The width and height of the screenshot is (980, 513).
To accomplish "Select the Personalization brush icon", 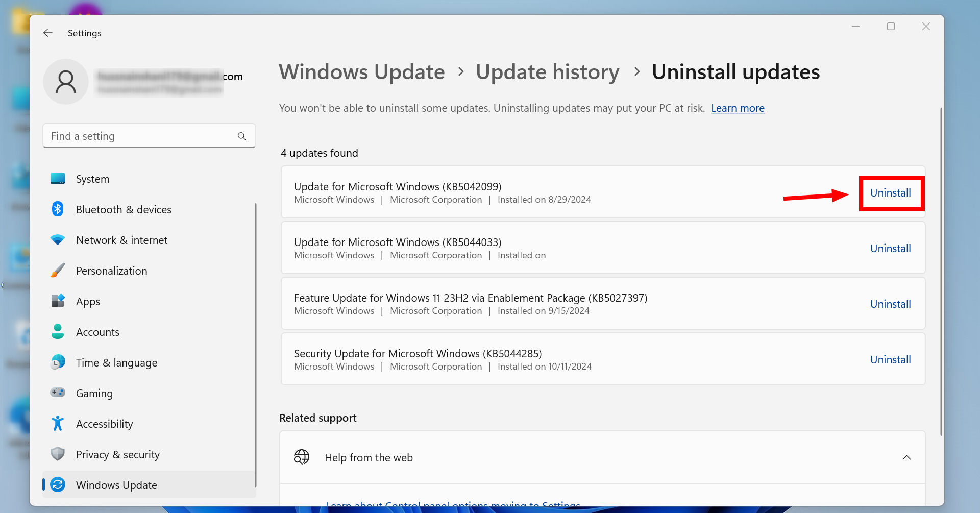I will [x=58, y=271].
